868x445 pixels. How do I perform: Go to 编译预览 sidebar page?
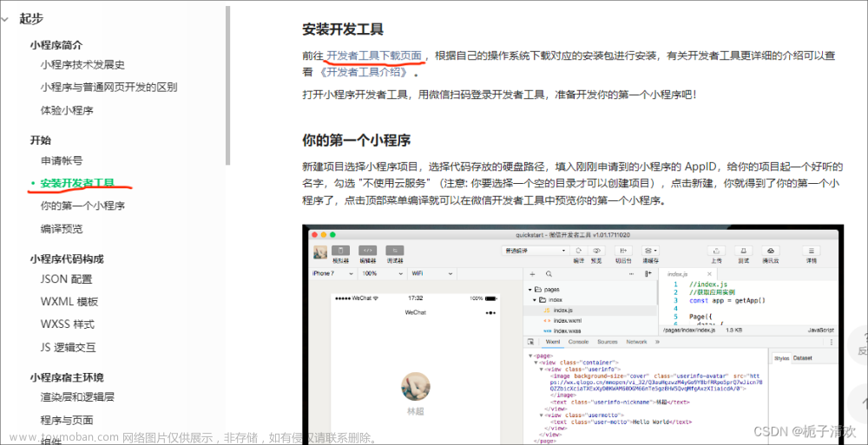tap(62, 229)
